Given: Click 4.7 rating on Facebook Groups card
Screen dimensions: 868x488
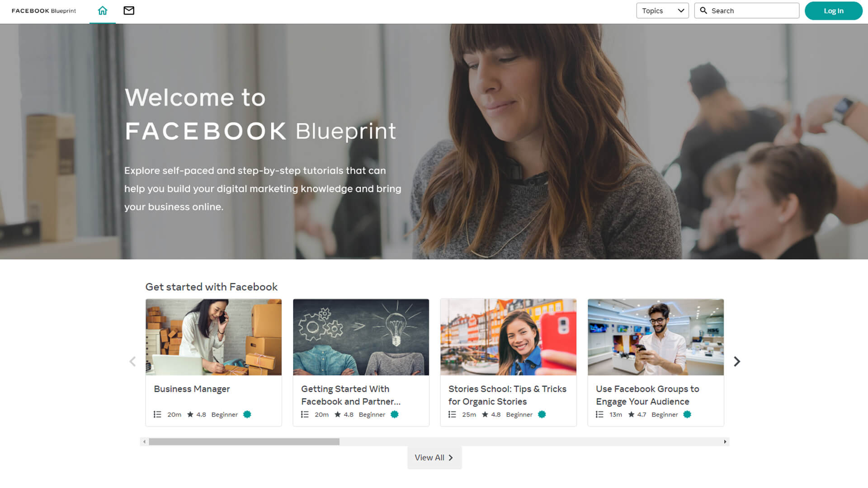Looking at the screenshot, I should click(x=642, y=414).
